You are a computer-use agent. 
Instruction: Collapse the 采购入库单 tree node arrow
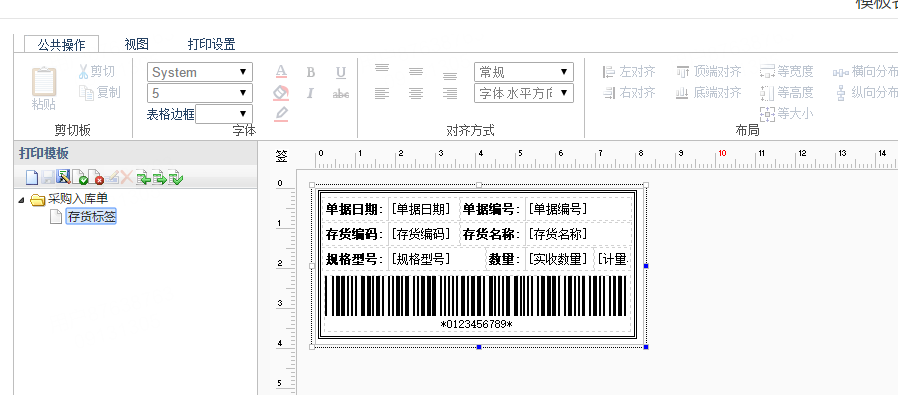[x=21, y=200]
